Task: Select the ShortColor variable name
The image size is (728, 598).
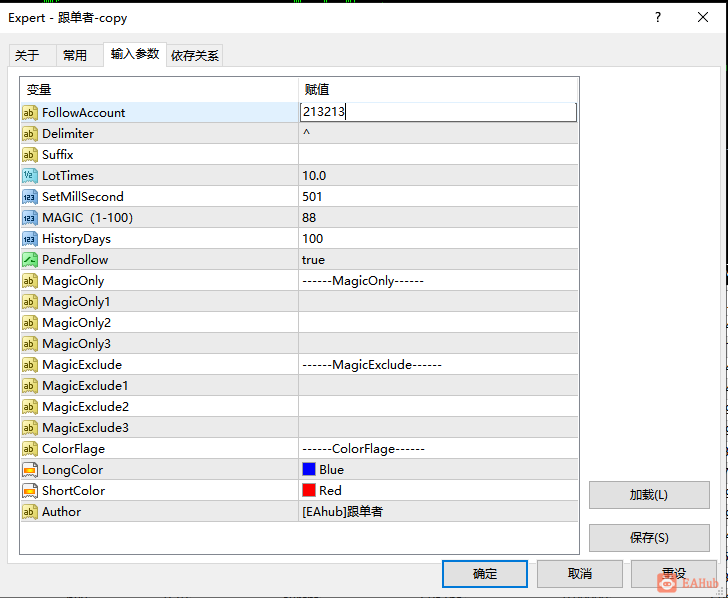Action: tap(73, 491)
